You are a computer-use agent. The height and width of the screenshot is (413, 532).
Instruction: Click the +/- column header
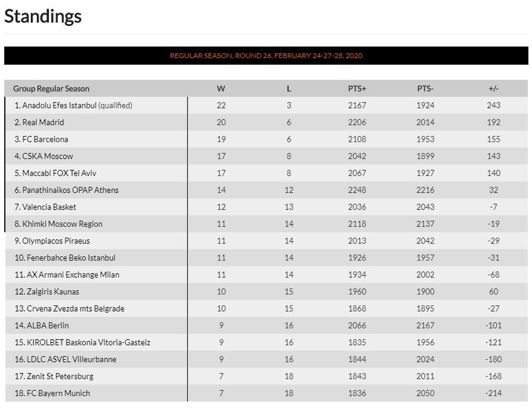pyautogui.click(x=494, y=88)
